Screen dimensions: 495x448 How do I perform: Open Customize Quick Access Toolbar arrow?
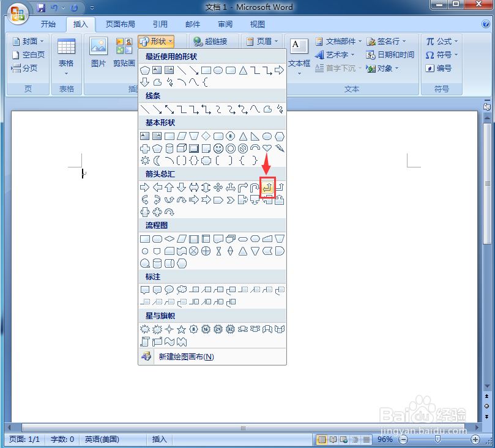pos(92,8)
